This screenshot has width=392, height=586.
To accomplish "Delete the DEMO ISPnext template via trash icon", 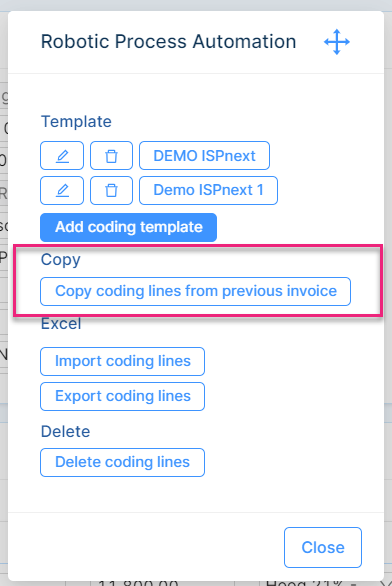I will click(x=111, y=155).
